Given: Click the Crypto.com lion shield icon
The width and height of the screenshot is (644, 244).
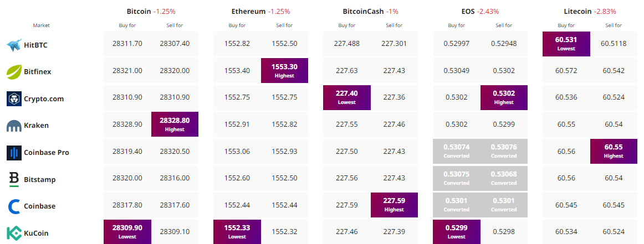Looking at the screenshot, I should [x=14, y=99].
